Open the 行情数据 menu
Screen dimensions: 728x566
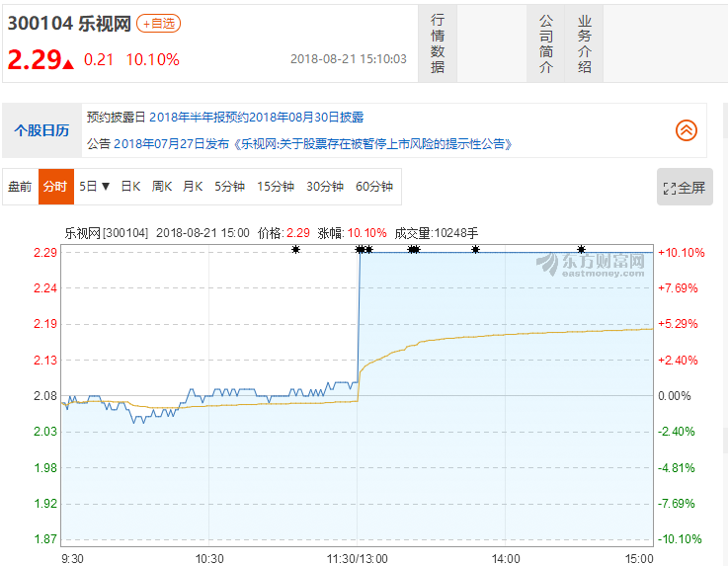click(x=439, y=44)
